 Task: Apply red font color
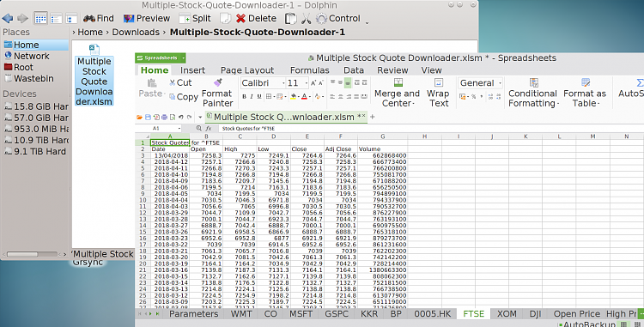(x=304, y=97)
